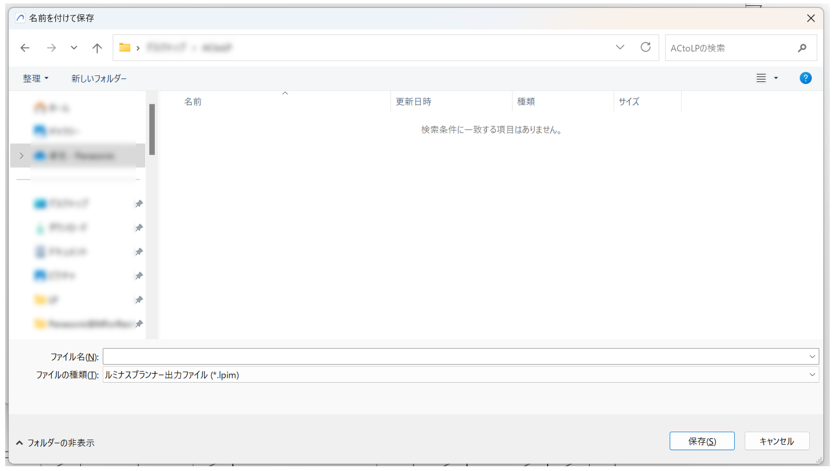This screenshot has width=833, height=471.
Task: Collapse folders via フォルダーの非表示
Action: (56, 442)
